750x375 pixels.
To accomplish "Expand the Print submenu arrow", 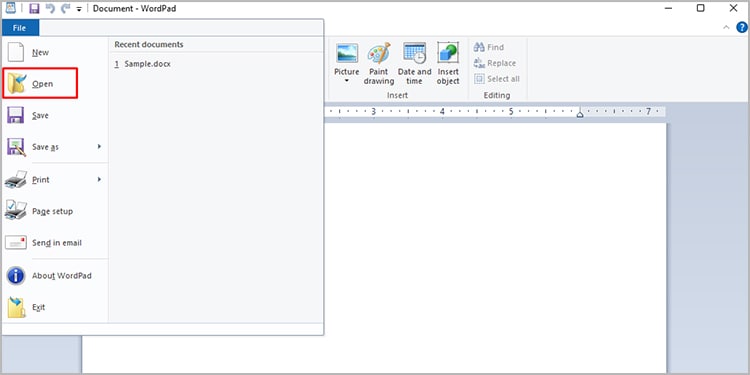I will (99, 179).
